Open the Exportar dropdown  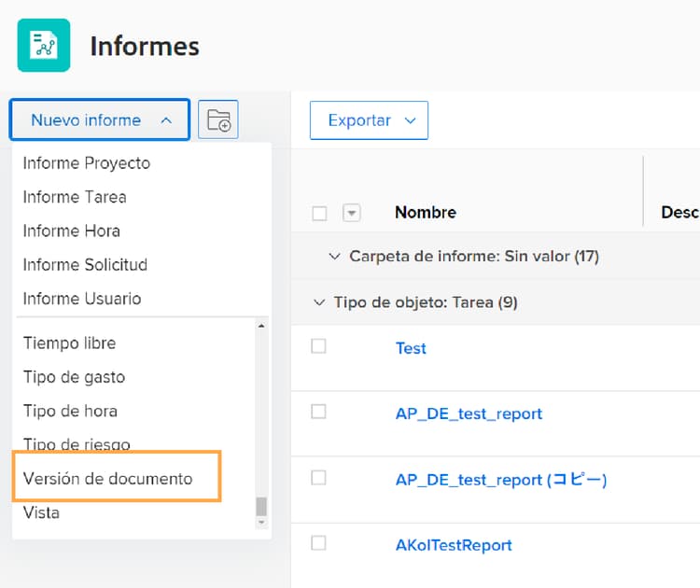(369, 120)
